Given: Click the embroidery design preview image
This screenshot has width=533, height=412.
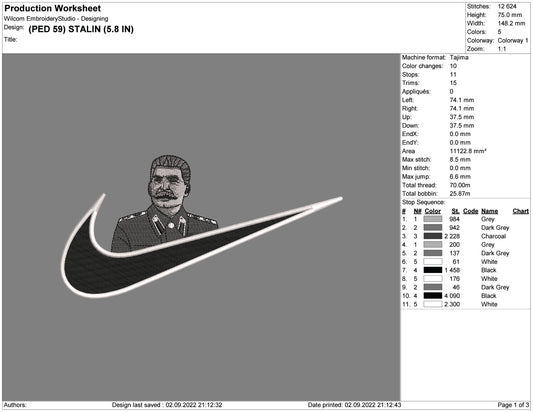Looking at the screenshot, I should click(202, 227).
